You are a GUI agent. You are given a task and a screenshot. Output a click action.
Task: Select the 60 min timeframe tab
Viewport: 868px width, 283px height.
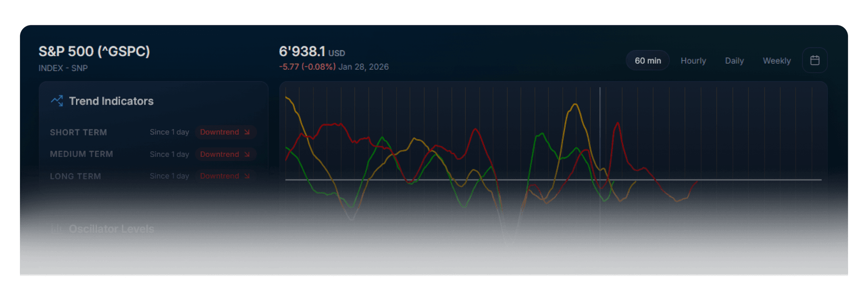coord(648,61)
